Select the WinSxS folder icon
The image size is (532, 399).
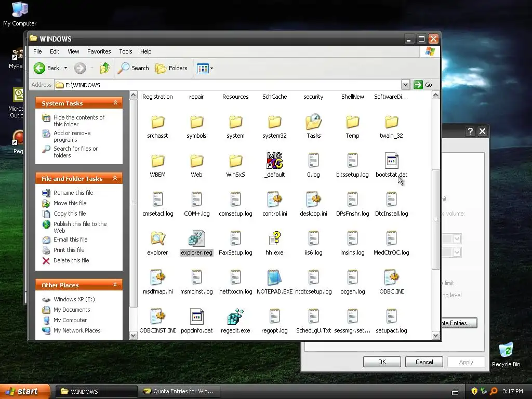235,161
